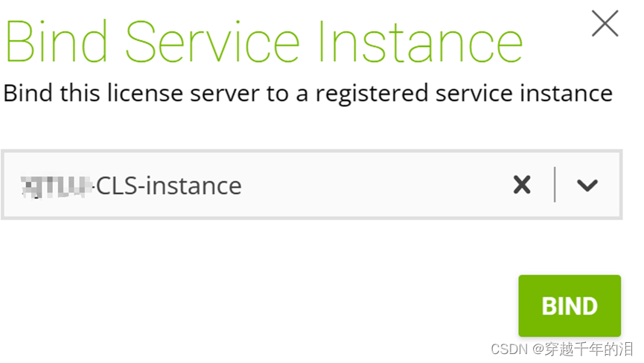
Task: Toggle the combo box via down arrow
Action: tap(587, 185)
